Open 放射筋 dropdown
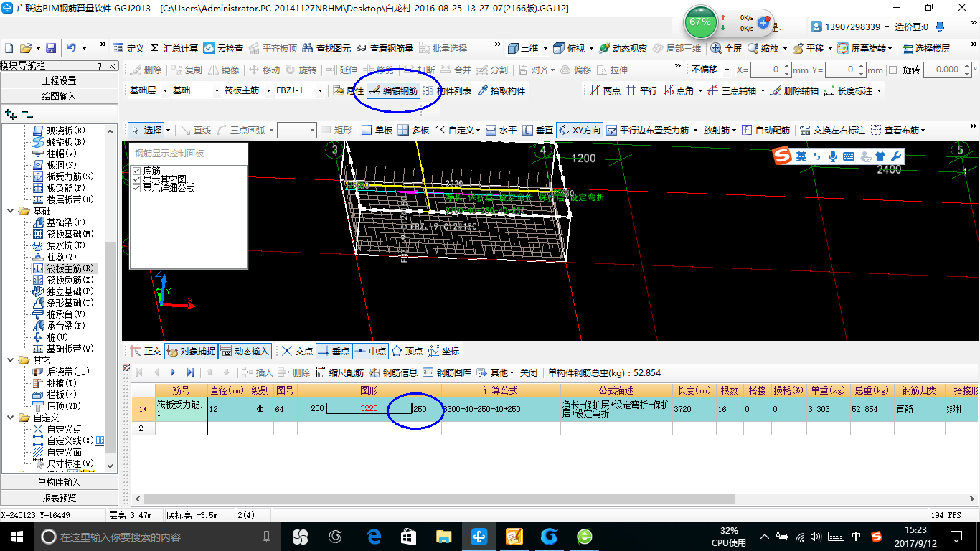 tap(720, 130)
